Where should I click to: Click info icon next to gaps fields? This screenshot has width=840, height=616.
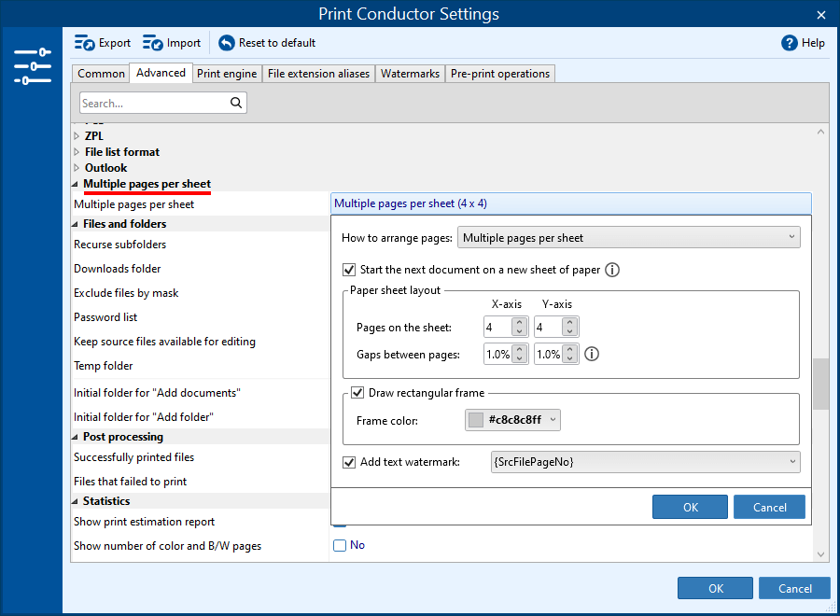click(591, 355)
